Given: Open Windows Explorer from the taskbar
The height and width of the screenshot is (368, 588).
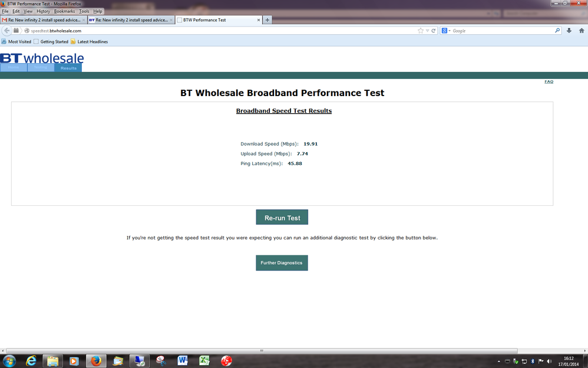Looking at the screenshot, I should click(52, 361).
